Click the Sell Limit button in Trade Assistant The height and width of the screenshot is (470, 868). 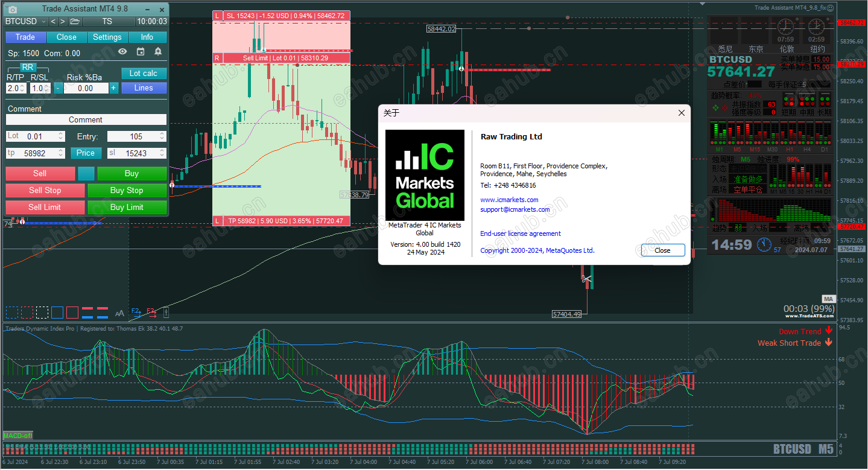pyautogui.click(x=45, y=208)
